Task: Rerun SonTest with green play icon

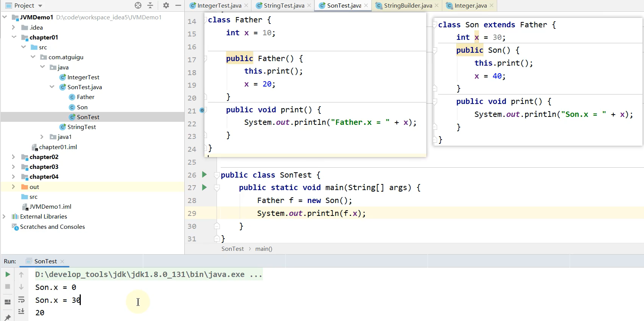Action: [x=8, y=274]
